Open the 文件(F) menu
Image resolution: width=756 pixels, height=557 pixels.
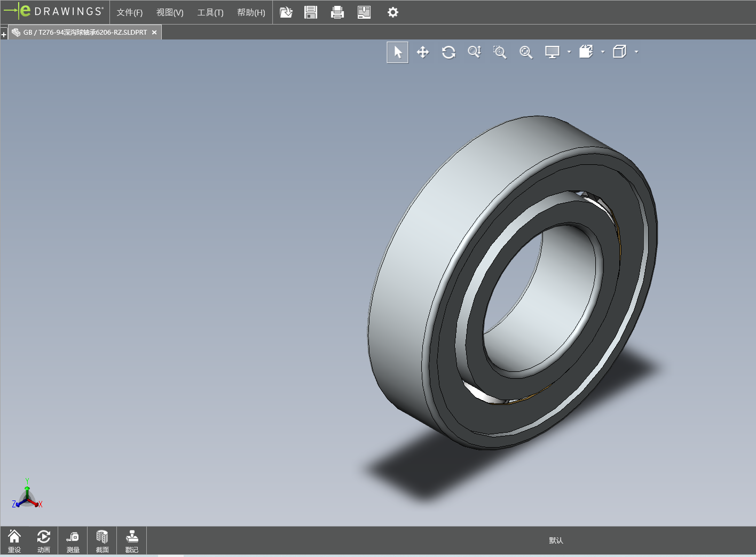(130, 12)
